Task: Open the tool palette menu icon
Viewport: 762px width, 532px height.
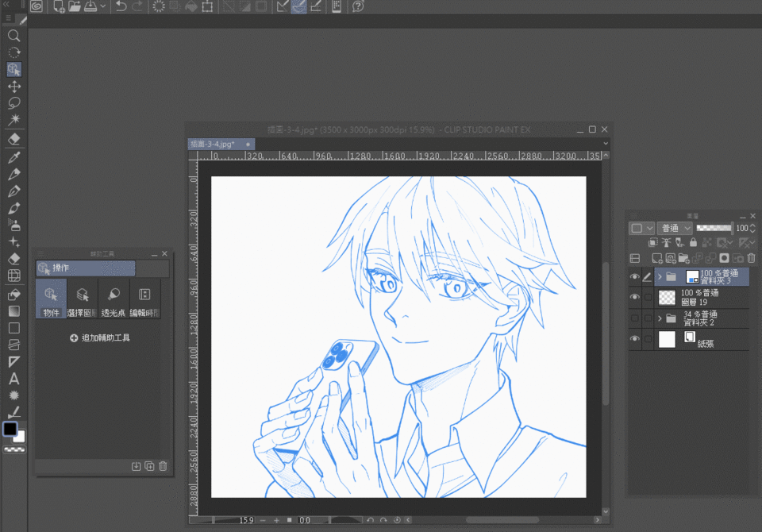Action: 8,18
